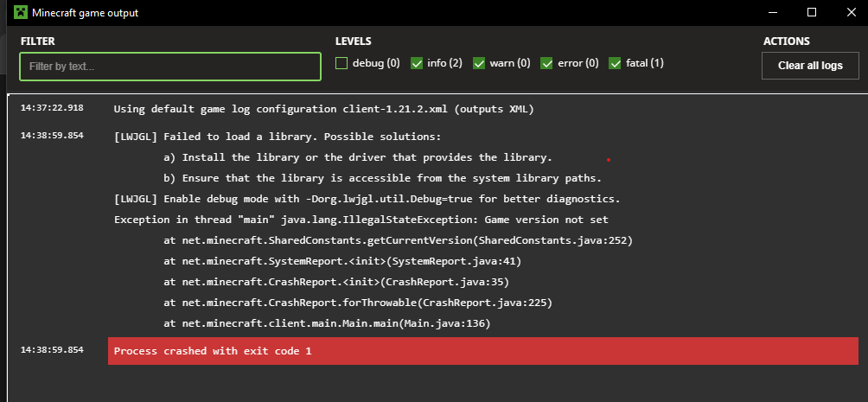
Task: Close the Minecraft game output window
Action: pos(852,12)
